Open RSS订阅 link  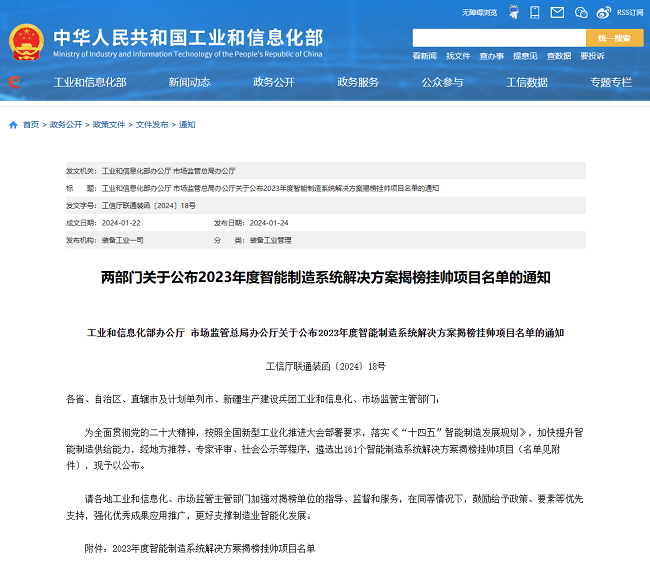(x=630, y=13)
